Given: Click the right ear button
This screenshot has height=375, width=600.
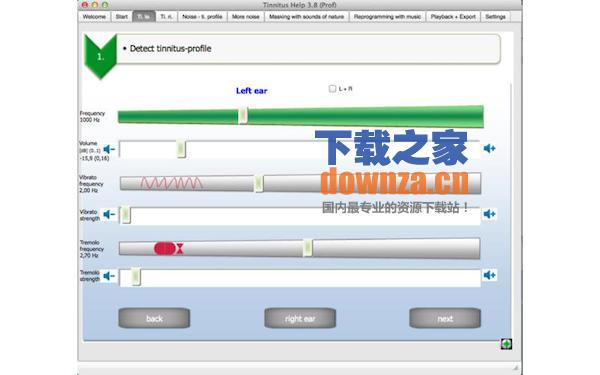Looking at the screenshot, I should (300, 318).
